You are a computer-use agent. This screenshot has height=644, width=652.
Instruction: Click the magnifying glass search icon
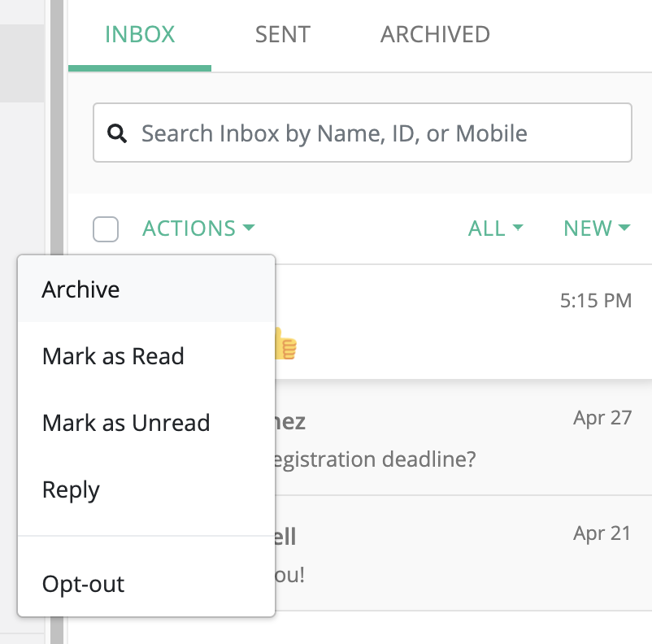118,133
